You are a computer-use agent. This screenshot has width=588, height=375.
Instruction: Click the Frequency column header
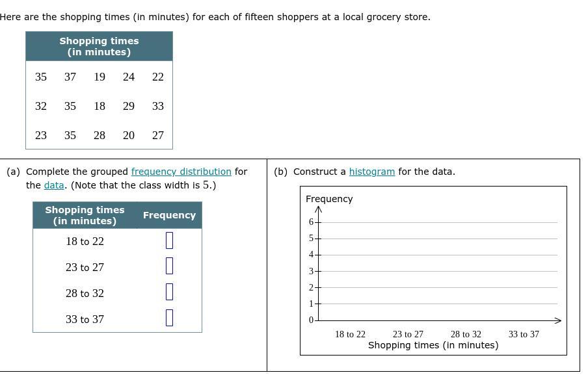(169, 215)
